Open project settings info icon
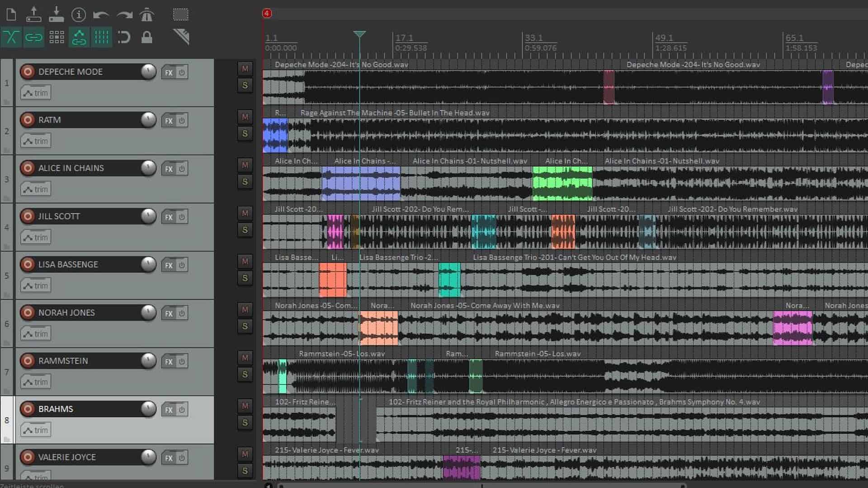868x488 pixels. [x=79, y=15]
